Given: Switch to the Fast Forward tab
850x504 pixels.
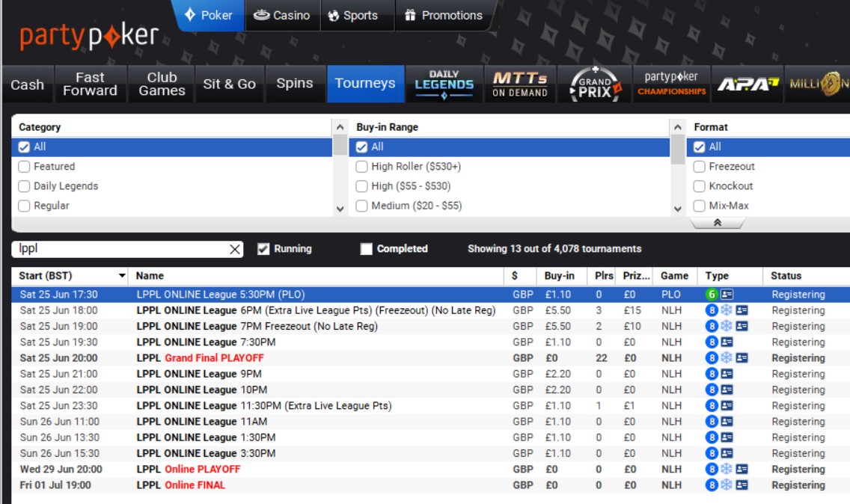Looking at the screenshot, I should (x=90, y=84).
